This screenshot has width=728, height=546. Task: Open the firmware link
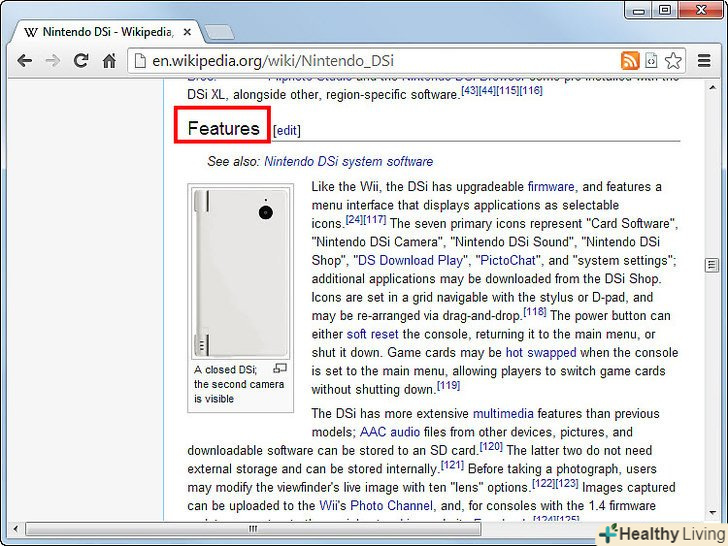pos(551,186)
